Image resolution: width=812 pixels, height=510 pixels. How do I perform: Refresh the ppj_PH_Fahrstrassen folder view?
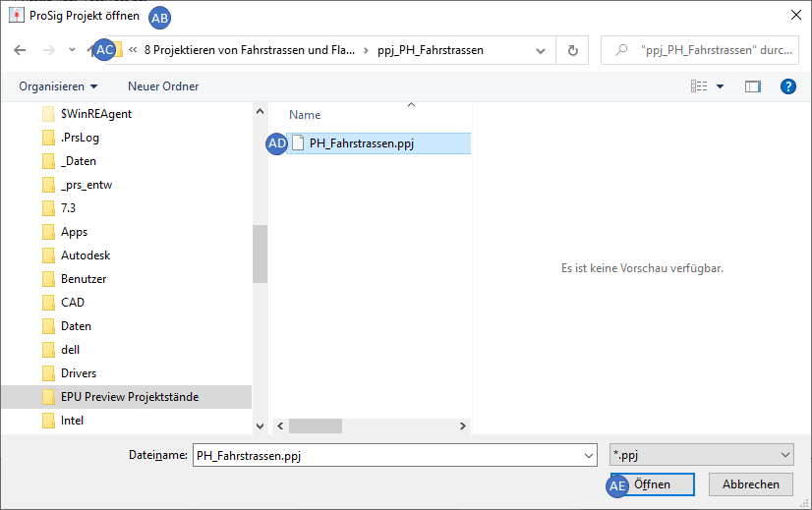tap(572, 50)
